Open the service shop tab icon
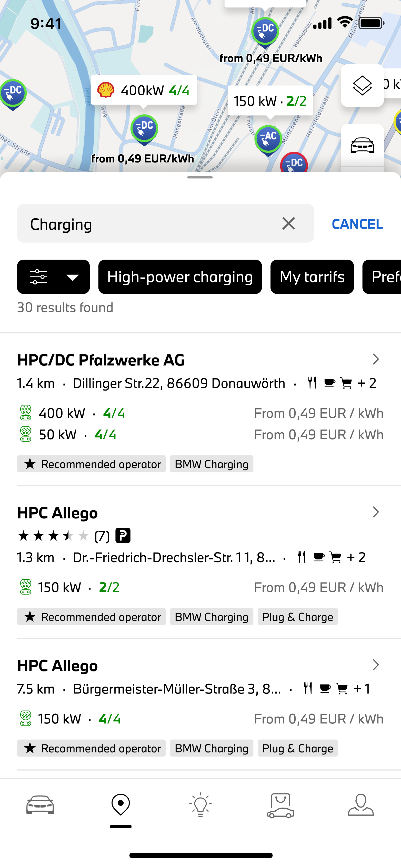 (x=281, y=805)
